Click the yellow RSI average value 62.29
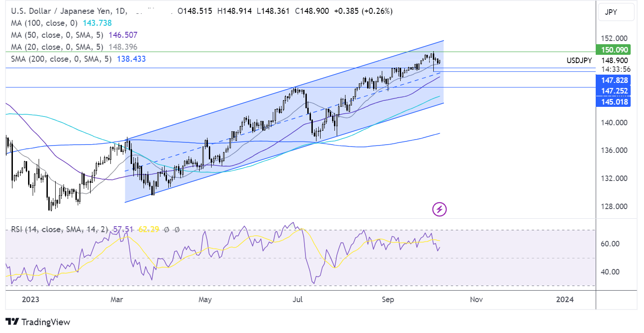 [x=149, y=228]
